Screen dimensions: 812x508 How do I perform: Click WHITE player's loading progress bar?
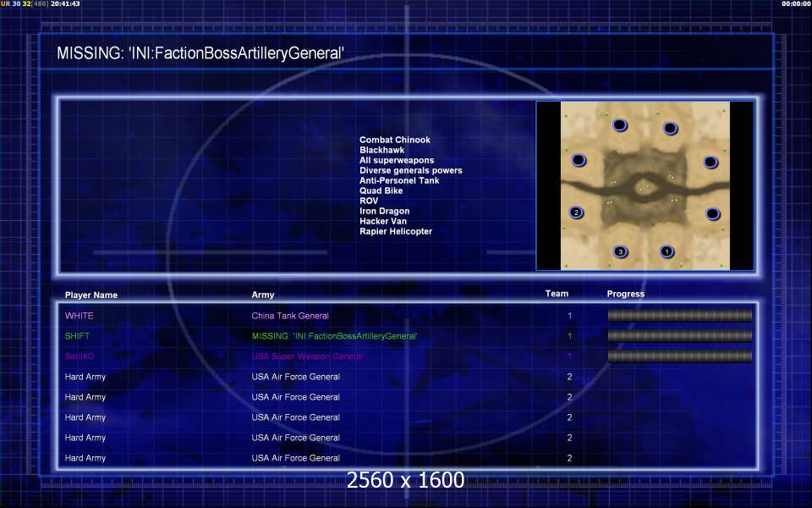tap(679, 316)
